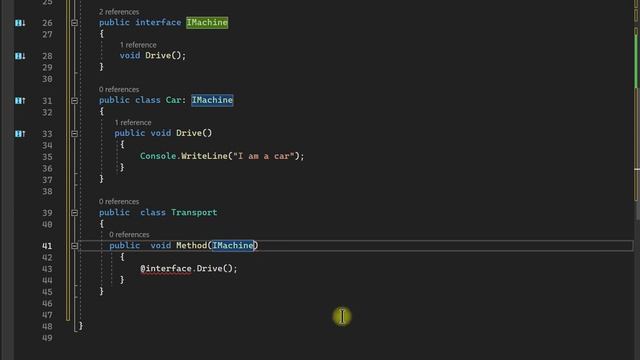Click the "I am a car" string literal
This screenshot has height=360, width=640.
263,156
